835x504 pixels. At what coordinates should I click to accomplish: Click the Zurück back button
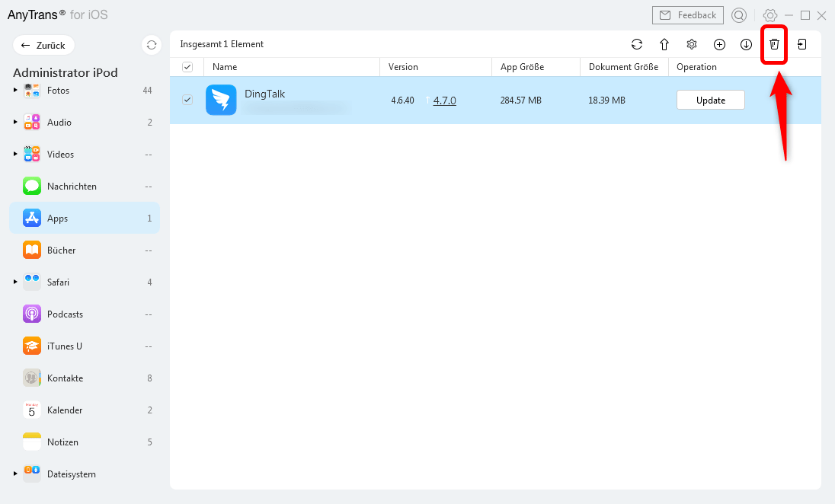point(43,45)
